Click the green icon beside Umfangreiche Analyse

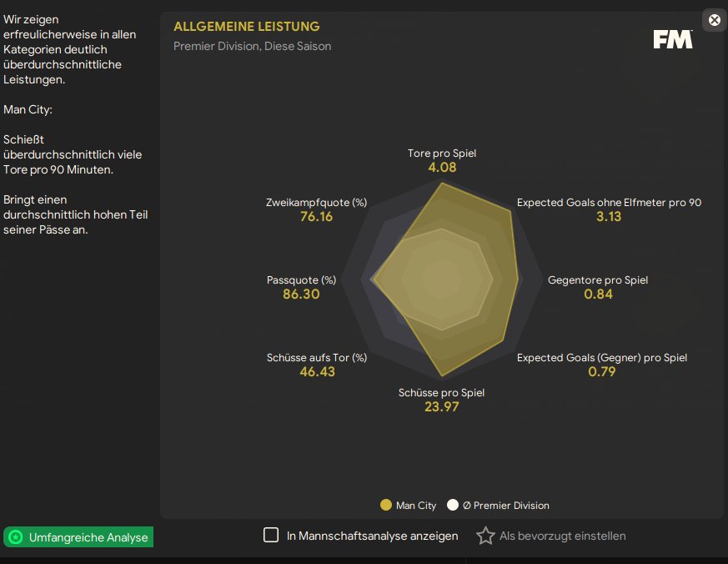pos(15,537)
